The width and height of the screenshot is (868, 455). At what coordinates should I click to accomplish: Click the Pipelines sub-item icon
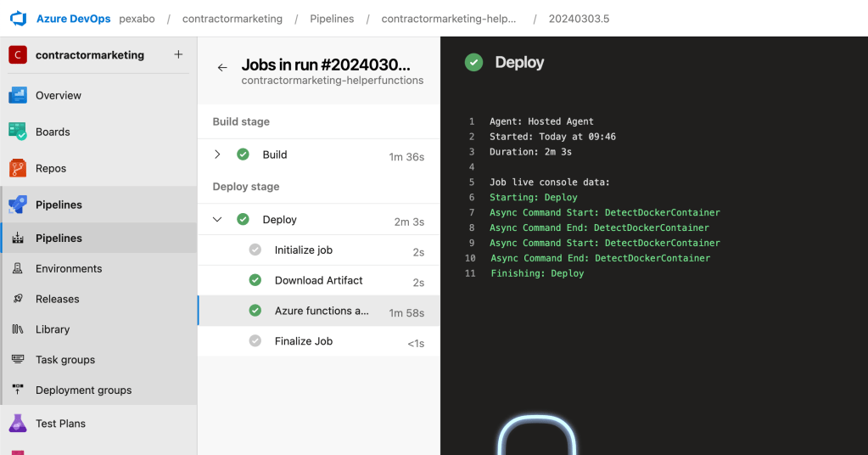click(x=18, y=238)
